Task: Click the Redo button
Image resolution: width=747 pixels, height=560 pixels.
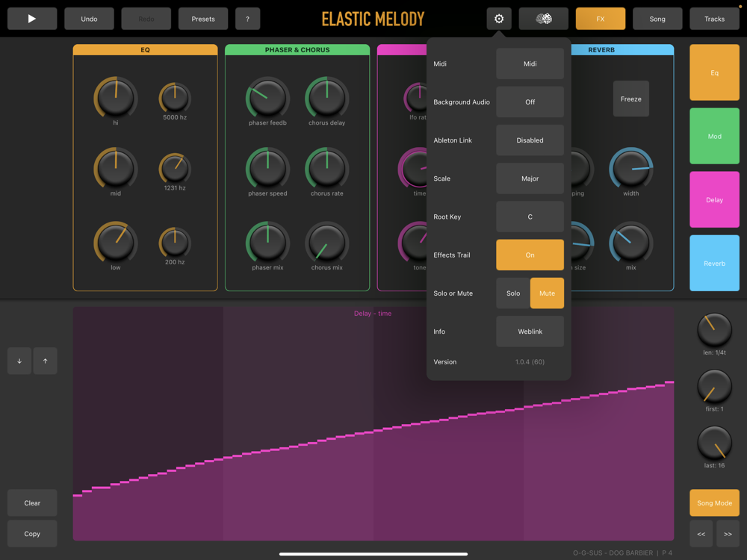Action: pos(146,19)
